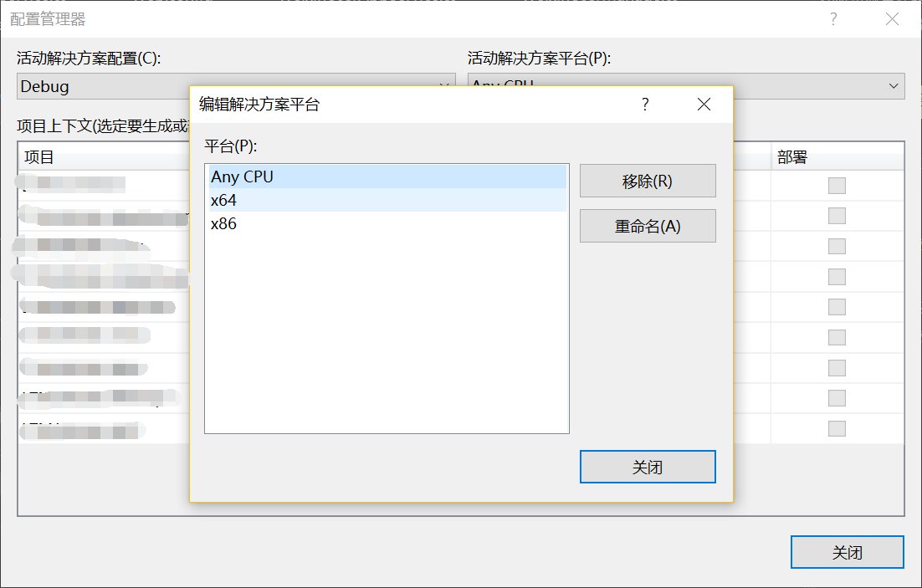Screen dimensions: 922x588
Task: Expand the active solution configuration combo box
Action: 443,86
